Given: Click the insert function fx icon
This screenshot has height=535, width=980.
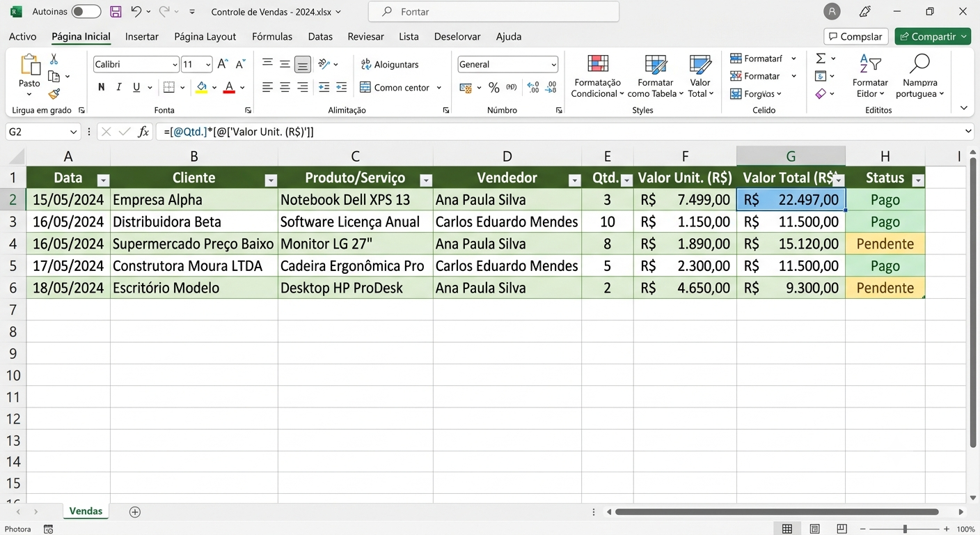Looking at the screenshot, I should pyautogui.click(x=143, y=131).
